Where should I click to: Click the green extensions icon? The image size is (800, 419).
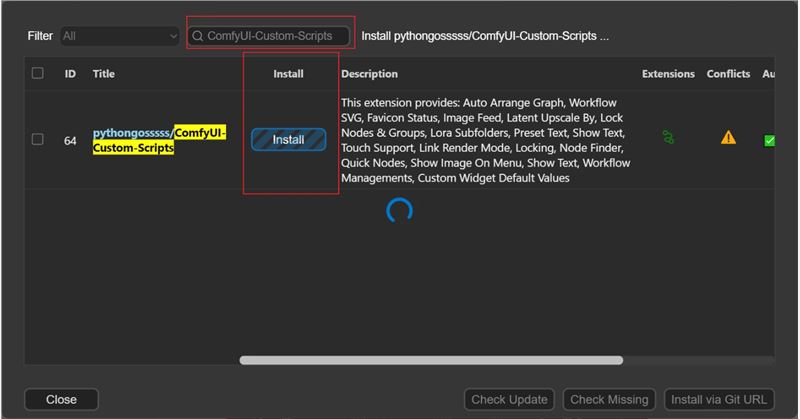pyautogui.click(x=668, y=137)
